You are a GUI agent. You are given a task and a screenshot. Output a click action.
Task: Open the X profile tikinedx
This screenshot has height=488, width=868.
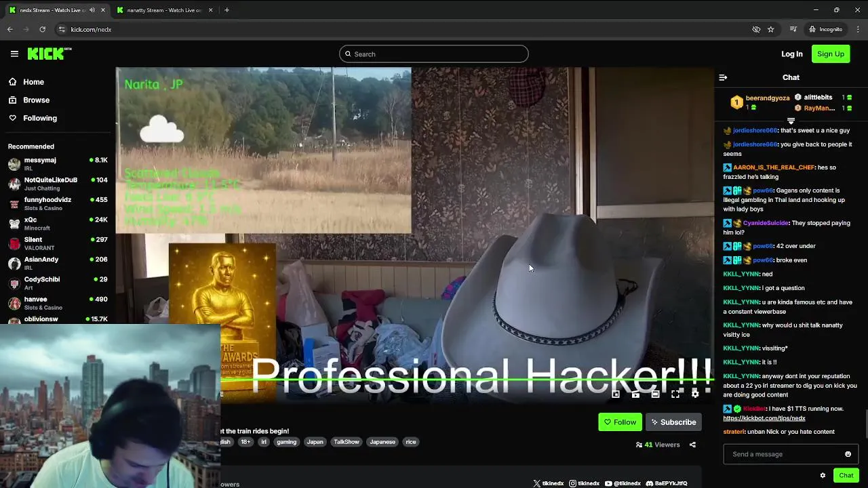[549, 483]
